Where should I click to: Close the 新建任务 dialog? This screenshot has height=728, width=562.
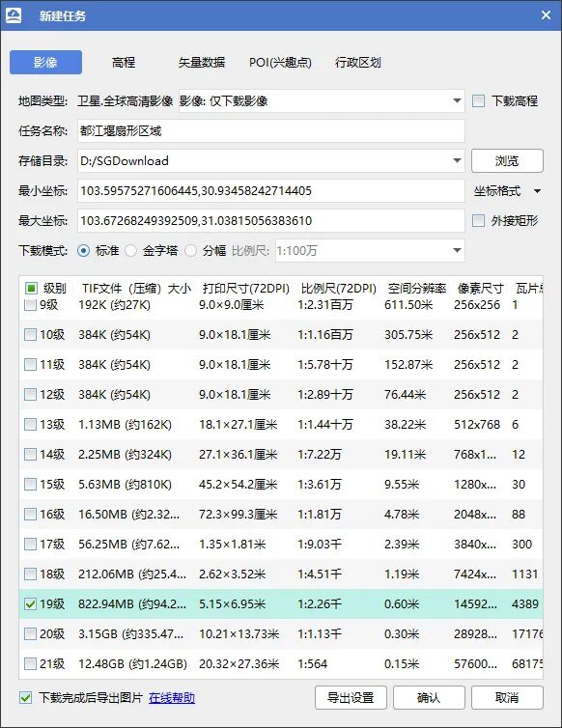pyautogui.click(x=546, y=15)
